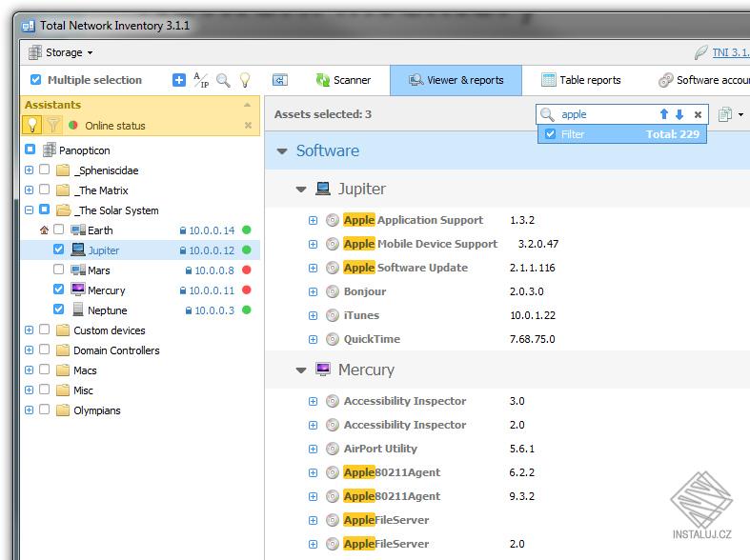Viewport: 750px width, 560px height.
Task: Open the TNI 3.1 link
Action: 731,52
